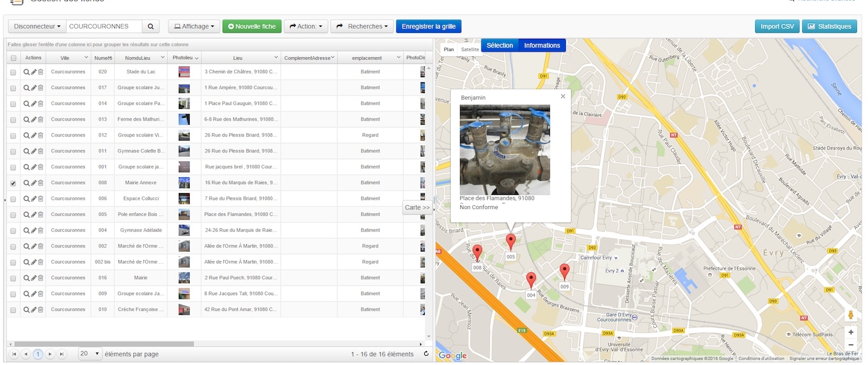Open Lieu column menu arrow
Screen dimensions: 868x365
(276, 57)
